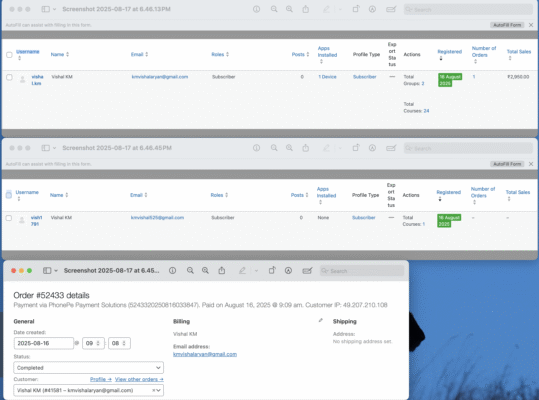Open Inspector info icon in the 6.46.45PM window
Viewport: 539px width, 400px height.
coord(256,148)
